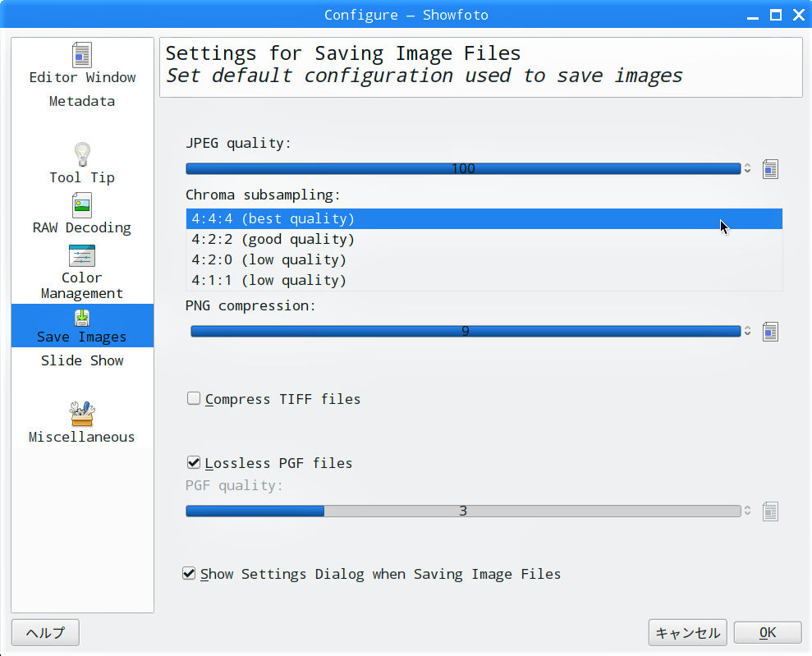The width and height of the screenshot is (812, 656).
Task: Uncheck Lossless PGF files
Action: [194, 462]
